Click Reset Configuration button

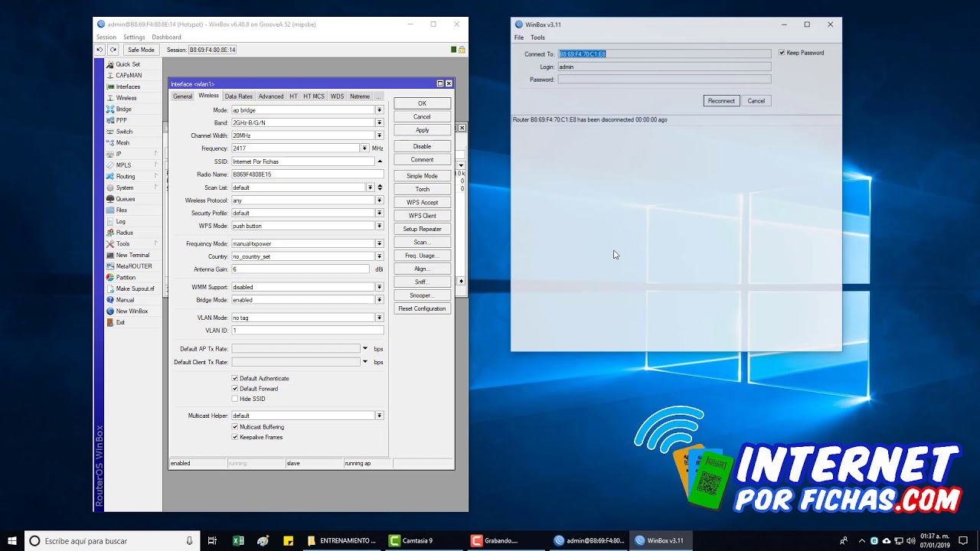pos(422,308)
